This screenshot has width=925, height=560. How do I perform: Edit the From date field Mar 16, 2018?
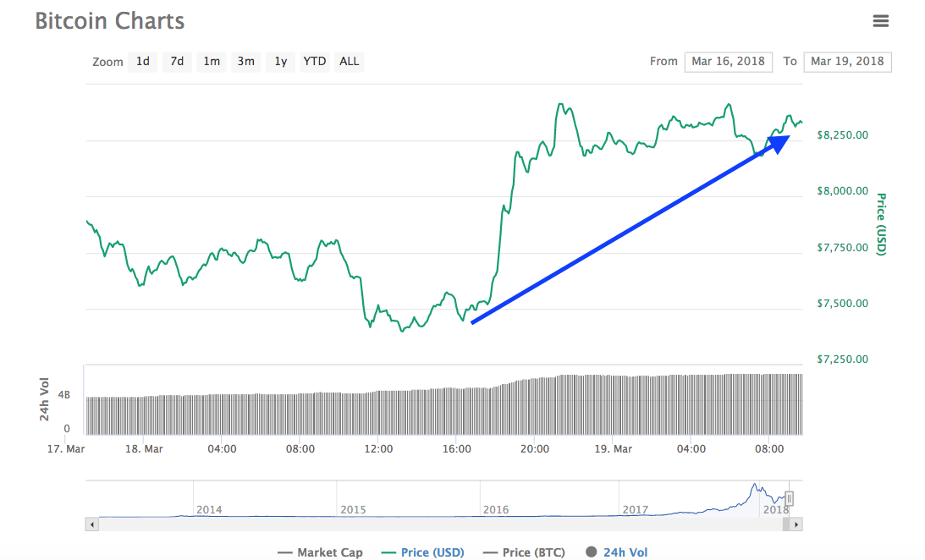(728, 61)
